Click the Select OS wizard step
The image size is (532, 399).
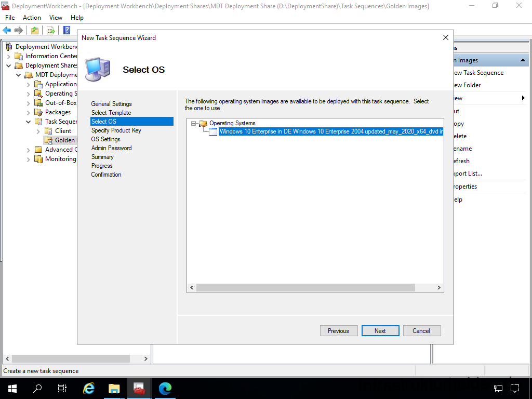pos(131,122)
